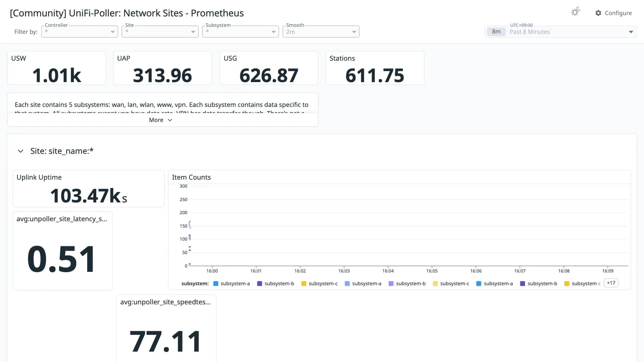The width and height of the screenshot is (644, 362).
Task: Click the light blue subsystem-a legend swatch
Action: (x=347, y=284)
